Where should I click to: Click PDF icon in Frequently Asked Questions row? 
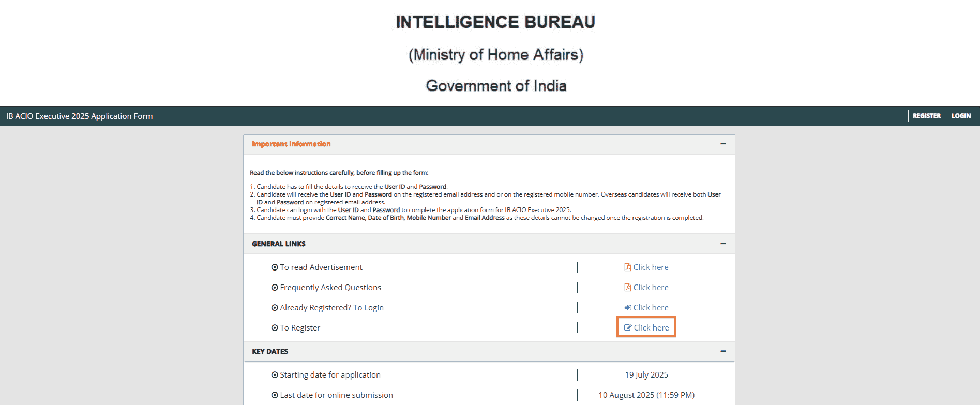(x=627, y=288)
